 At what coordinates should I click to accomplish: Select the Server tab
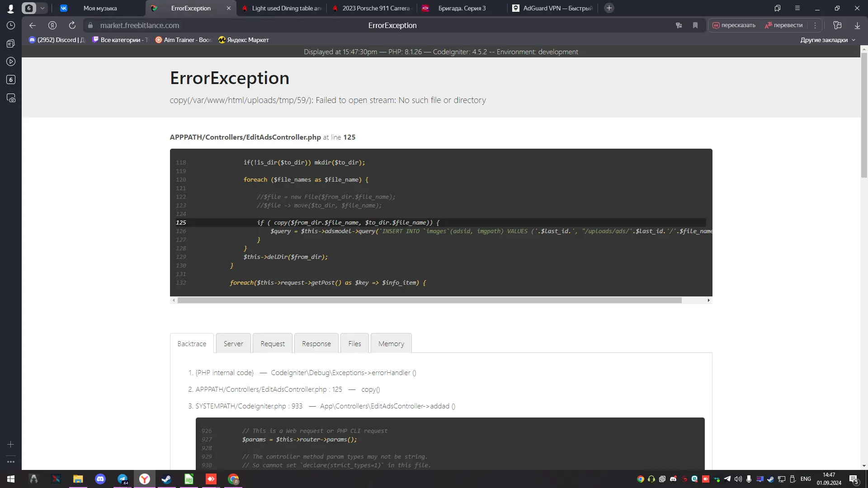233,343
